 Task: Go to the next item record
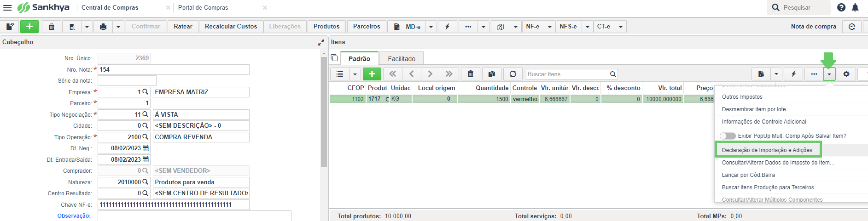point(430,74)
